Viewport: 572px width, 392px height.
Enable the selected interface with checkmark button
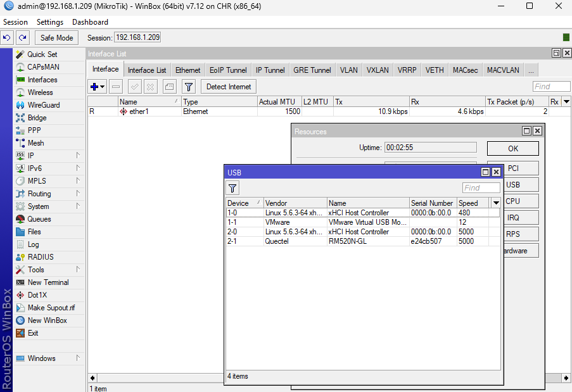(134, 86)
